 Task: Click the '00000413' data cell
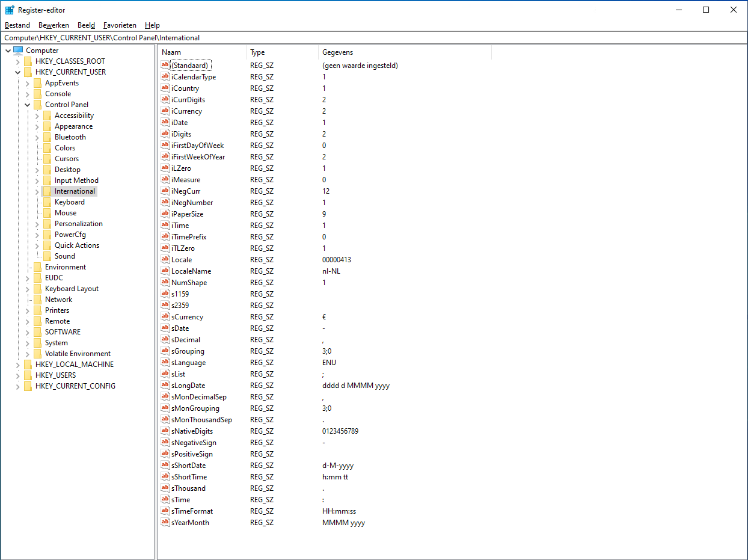coord(337,259)
